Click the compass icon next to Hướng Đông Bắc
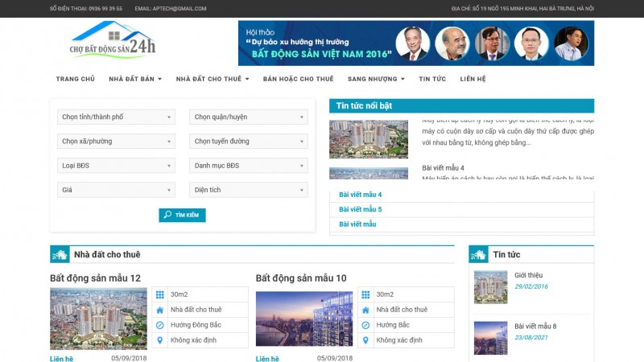The image size is (644, 362). tap(160, 325)
